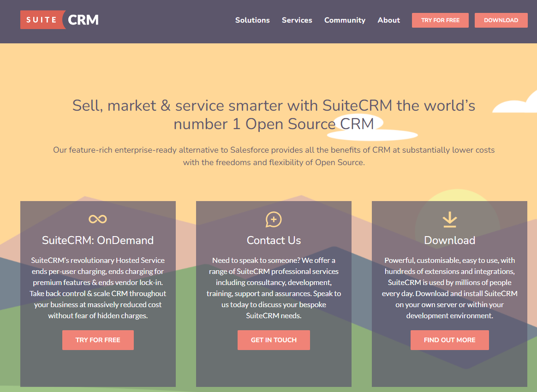Image resolution: width=537 pixels, height=392 pixels.
Task: Click the subheading about alternative to Salesforce
Action: point(274,156)
